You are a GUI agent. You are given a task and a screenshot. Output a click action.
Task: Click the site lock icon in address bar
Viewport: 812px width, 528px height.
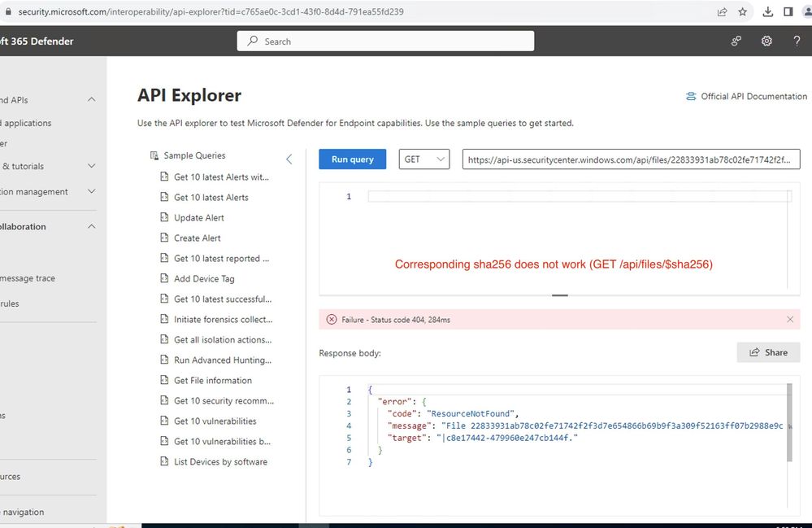(8, 11)
